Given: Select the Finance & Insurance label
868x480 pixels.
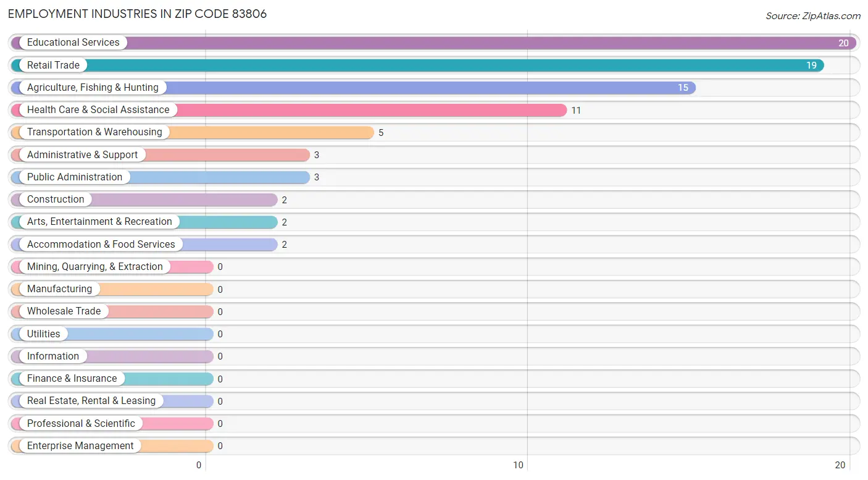Looking at the screenshot, I should point(72,379).
